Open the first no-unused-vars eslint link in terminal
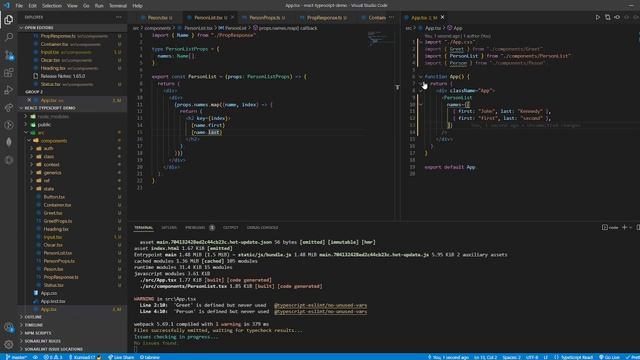 tap(320, 305)
